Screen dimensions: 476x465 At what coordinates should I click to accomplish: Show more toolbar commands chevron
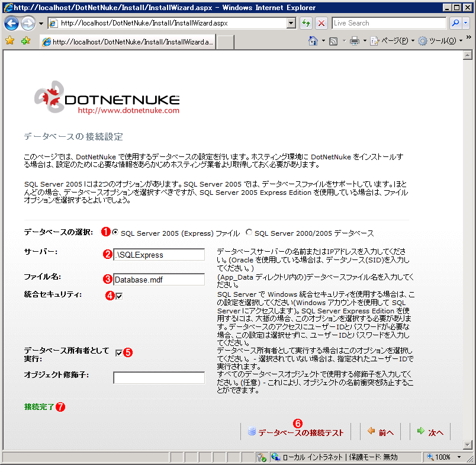point(469,37)
